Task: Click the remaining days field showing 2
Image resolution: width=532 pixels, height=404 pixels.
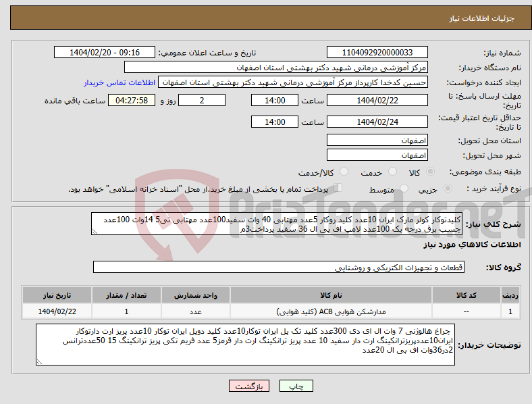Action: click(202, 100)
